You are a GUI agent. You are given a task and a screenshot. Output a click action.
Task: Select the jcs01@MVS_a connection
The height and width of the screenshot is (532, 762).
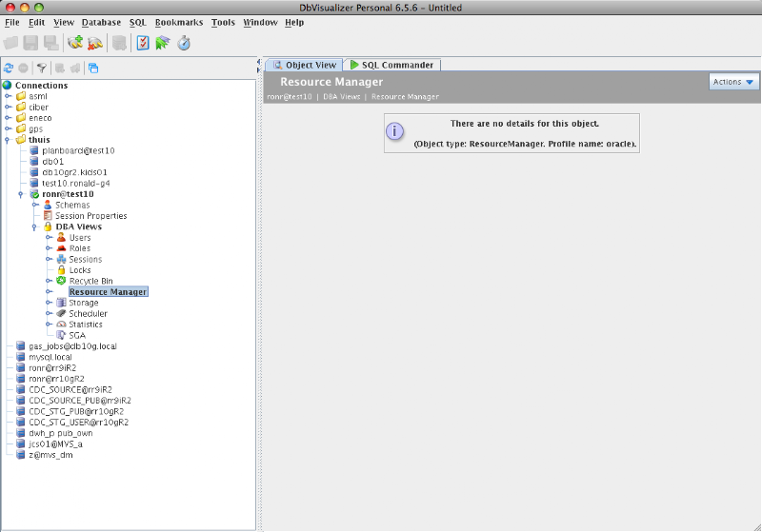55,444
